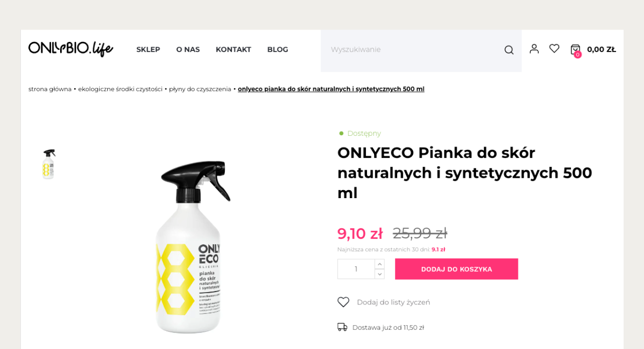Click the DODAJ DO KOSZYKA button
The width and height of the screenshot is (644, 349).
pyautogui.click(x=457, y=269)
